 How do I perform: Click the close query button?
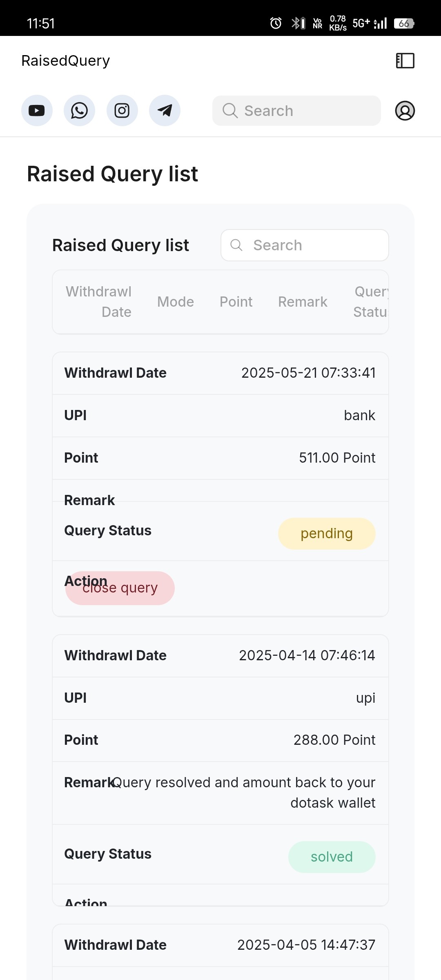coord(120,588)
